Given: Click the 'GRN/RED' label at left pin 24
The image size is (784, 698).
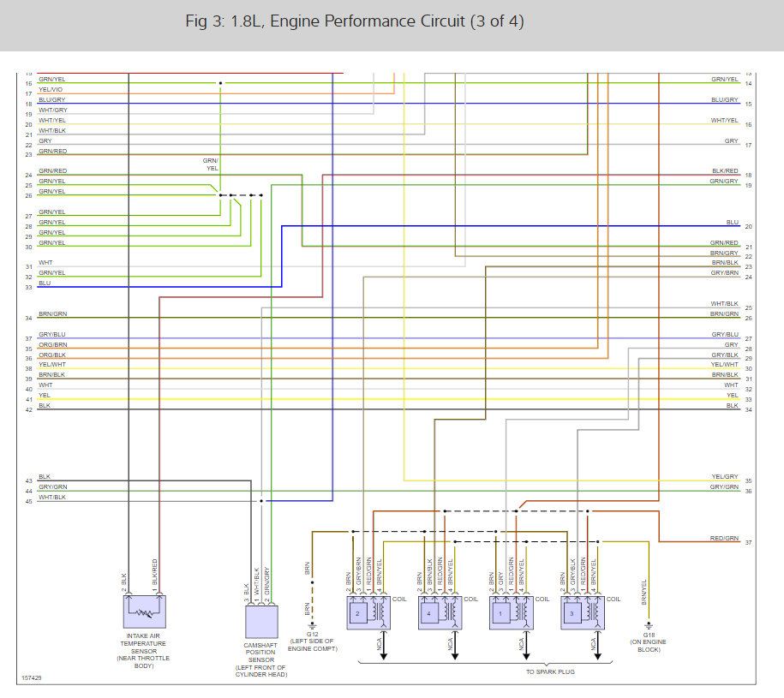Looking at the screenshot, I should [x=52, y=171].
